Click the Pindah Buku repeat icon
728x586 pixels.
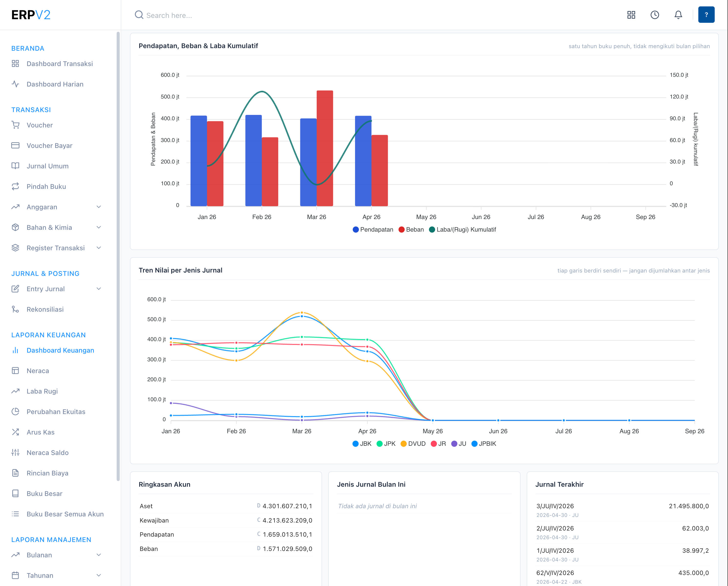[x=15, y=187]
